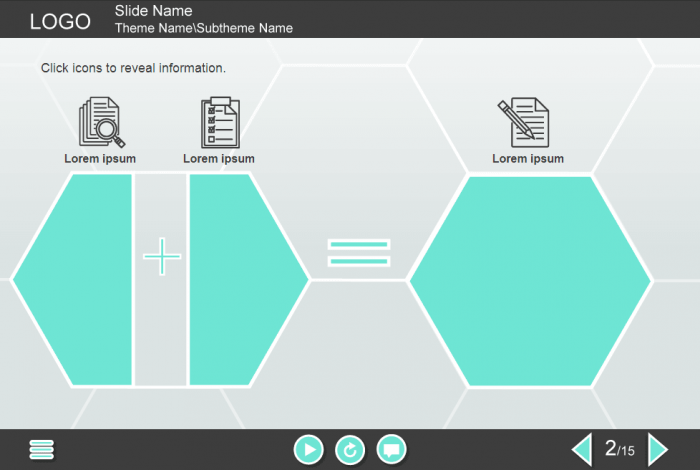Click the 2/15 slide counter
This screenshot has height=470, width=700.
coord(619,449)
